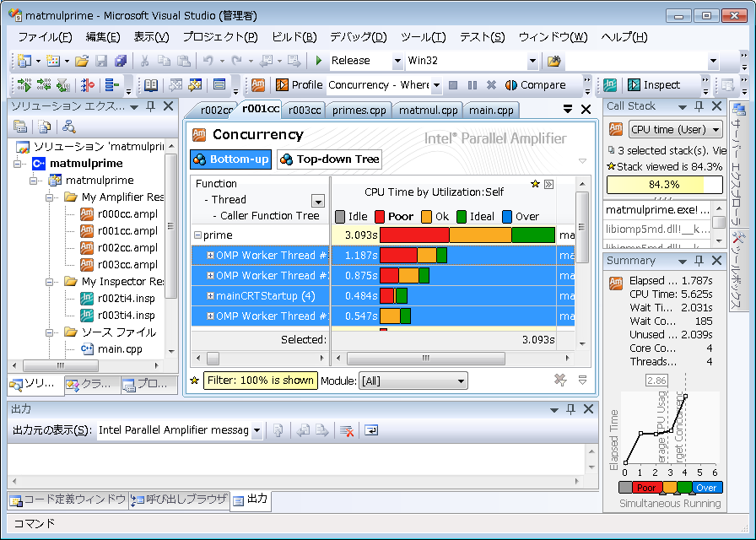Open the Concurrency analysis type dropdown
This screenshot has width=756, height=540.
click(436, 85)
